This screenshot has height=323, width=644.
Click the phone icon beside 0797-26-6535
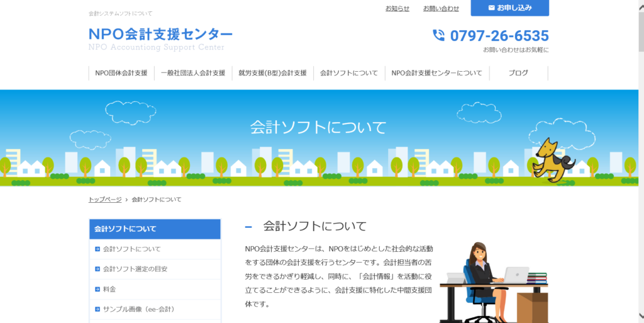438,35
